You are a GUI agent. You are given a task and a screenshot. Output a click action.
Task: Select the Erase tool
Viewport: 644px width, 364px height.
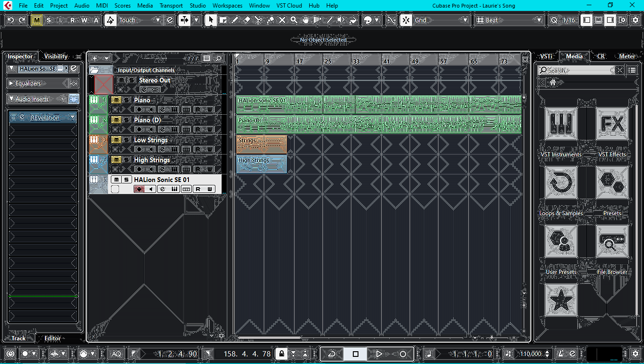246,20
